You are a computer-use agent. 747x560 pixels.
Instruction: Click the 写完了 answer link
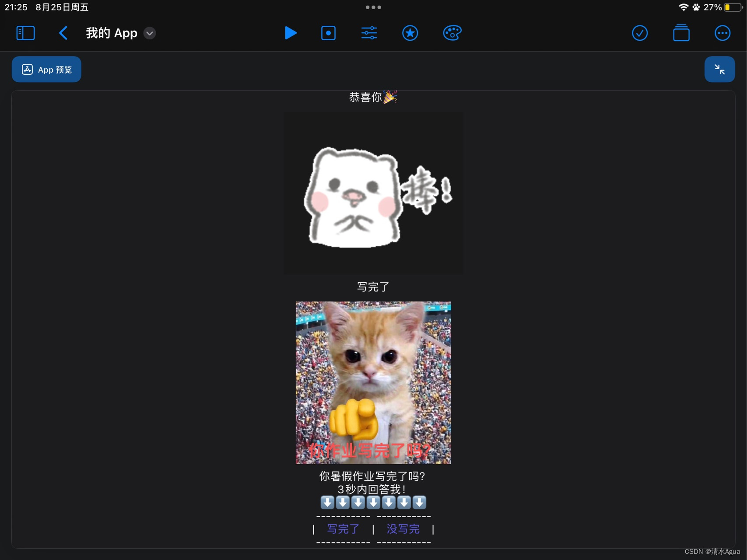pos(344,529)
